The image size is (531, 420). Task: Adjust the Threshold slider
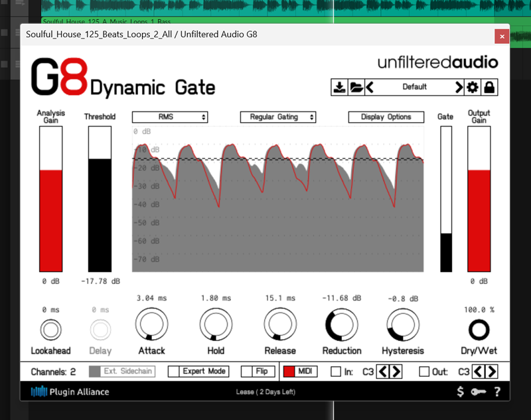pyautogui.click(x=100, y=199)
